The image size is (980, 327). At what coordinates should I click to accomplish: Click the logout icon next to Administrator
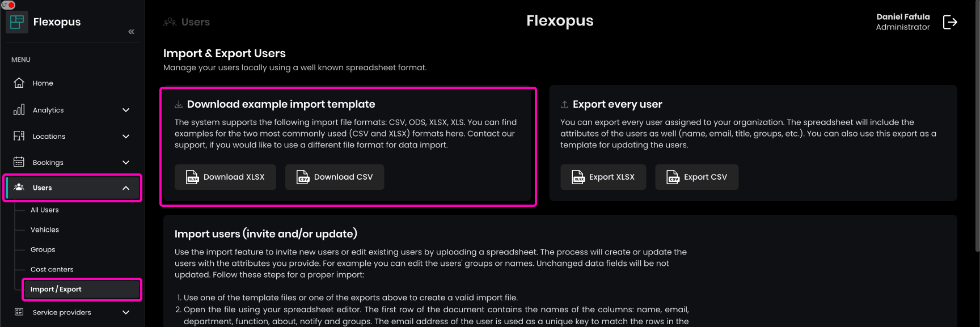point(950,22)
